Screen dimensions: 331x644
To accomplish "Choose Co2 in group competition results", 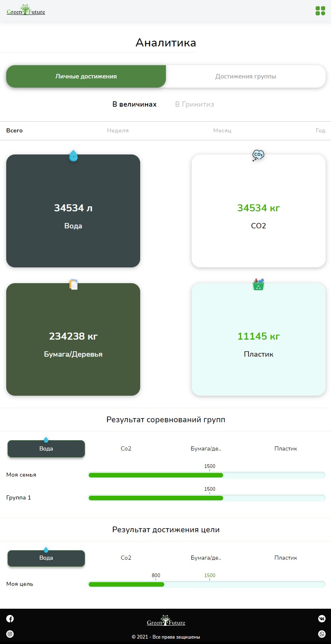I will [126, 448].
